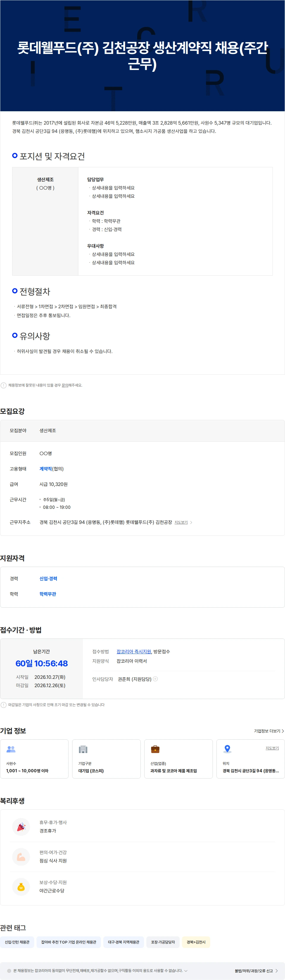Click the chevron arrow after 근무지주소 지도보기
Screen dimensions: 285x980
tap(191, 522)
